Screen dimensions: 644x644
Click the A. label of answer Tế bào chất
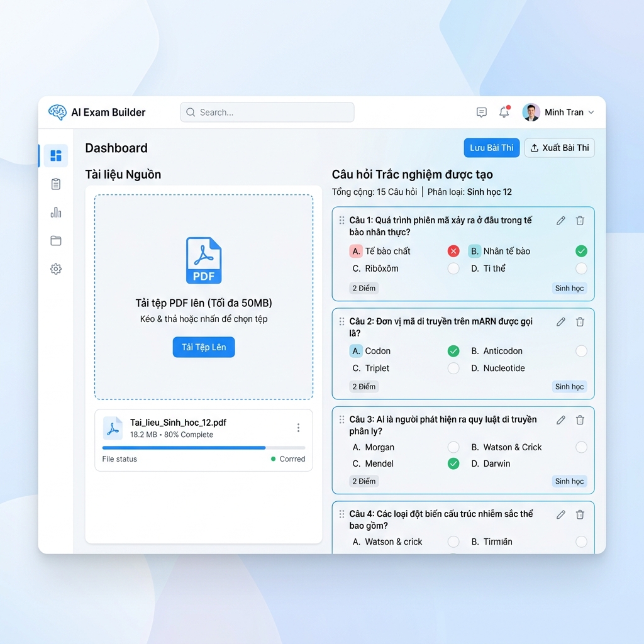click(x=356, y=251)
